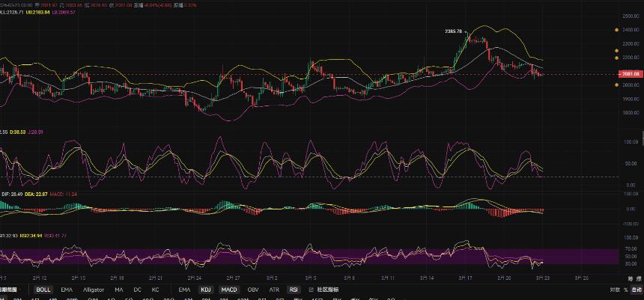This screenshot has width=644, height=300.
Task: Click the MACD: 11.24 legend value
Action: click(x=64, y=194)
